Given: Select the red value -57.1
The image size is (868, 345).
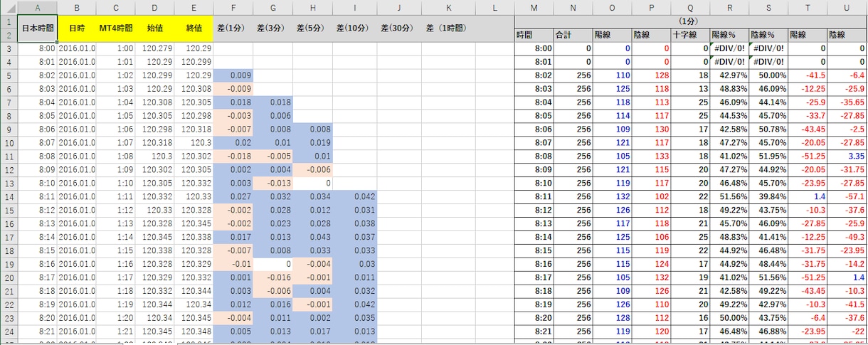Looking at the screenshot, I should tap(847, 196).
